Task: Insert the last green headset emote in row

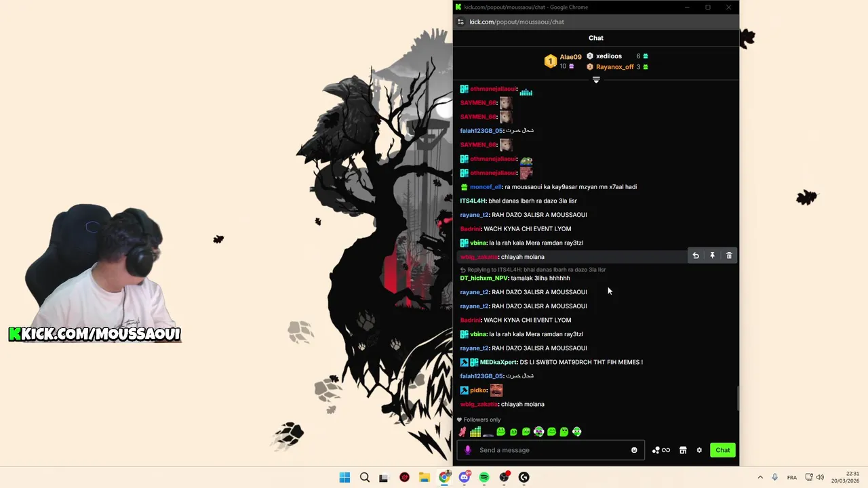Action: [x=577, y=432]
